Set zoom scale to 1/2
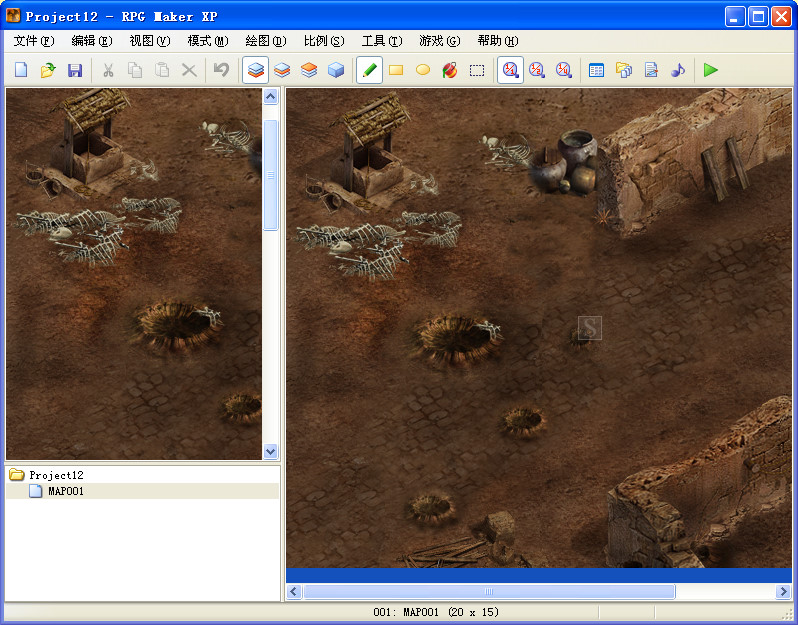This screenshot has width=798, height=625. pyautogui.click(x=536, y=70)
